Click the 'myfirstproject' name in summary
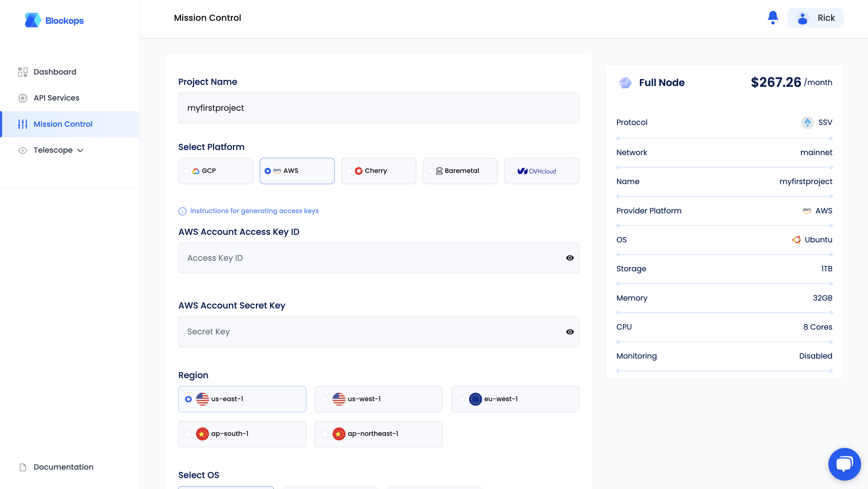The image size is (868, 489). point(806,182)
